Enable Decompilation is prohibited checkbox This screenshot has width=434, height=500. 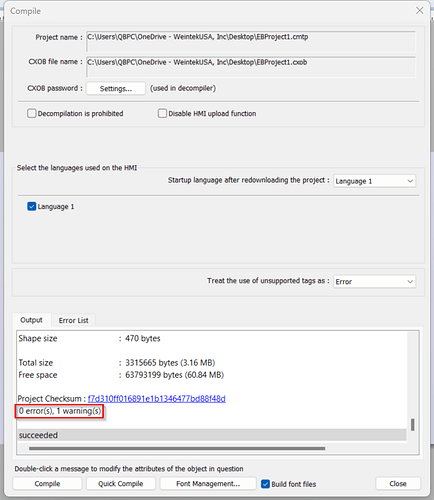[x=32, y=113]
